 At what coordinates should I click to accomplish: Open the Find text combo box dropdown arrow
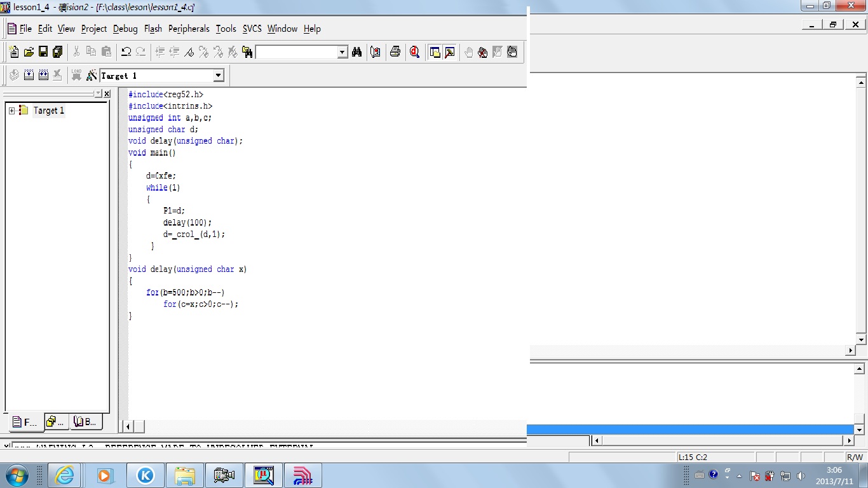point(342,52)
